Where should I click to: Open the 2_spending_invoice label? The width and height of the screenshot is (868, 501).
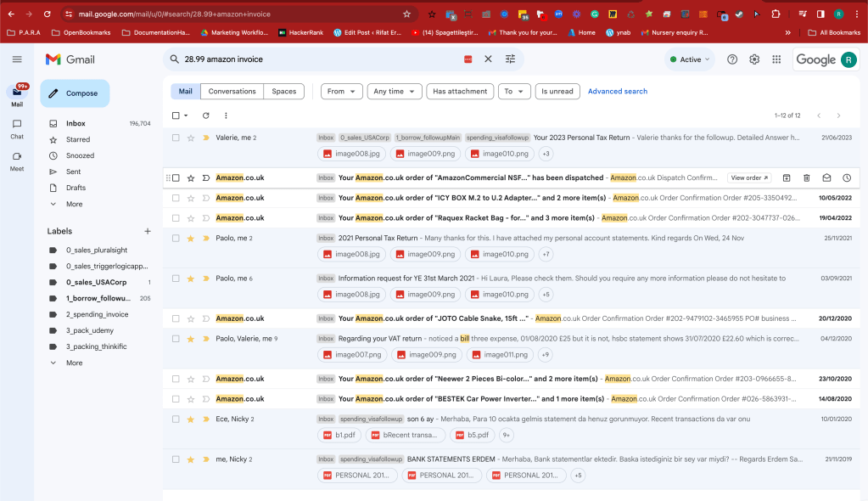point(99,314)
